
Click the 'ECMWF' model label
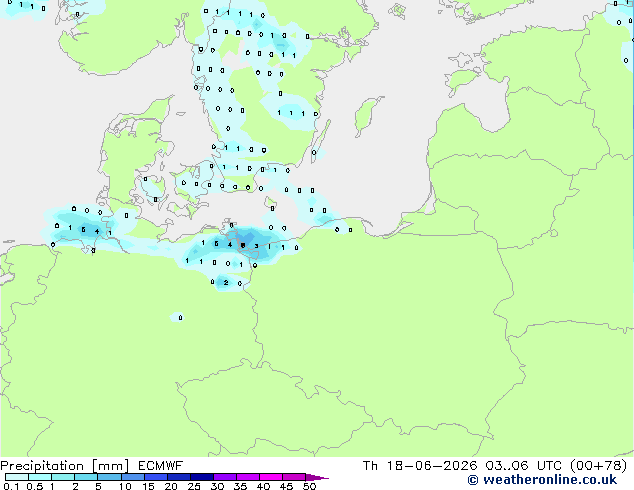(161, 466)
